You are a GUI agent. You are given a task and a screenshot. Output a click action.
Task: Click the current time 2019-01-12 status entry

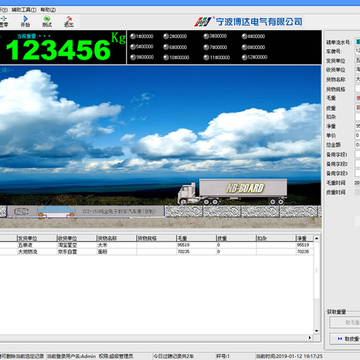point(289,356)
